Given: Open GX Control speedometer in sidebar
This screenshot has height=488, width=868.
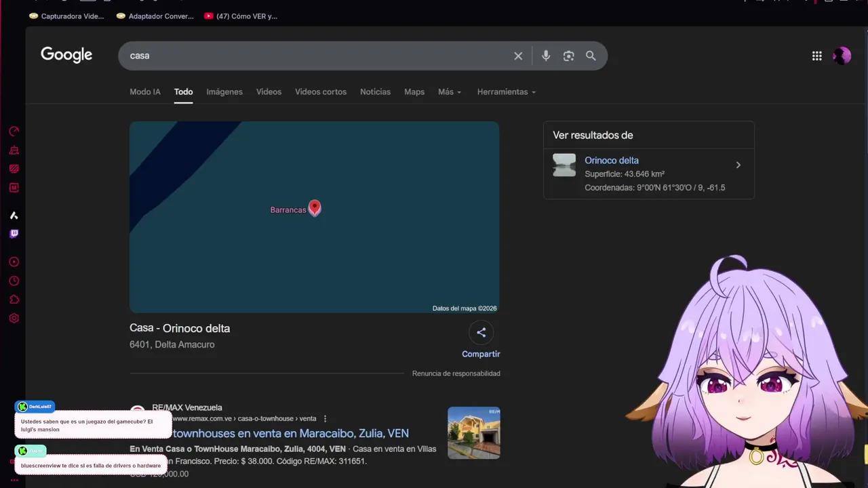Looking at the screenshot, I should coord(14,131).
